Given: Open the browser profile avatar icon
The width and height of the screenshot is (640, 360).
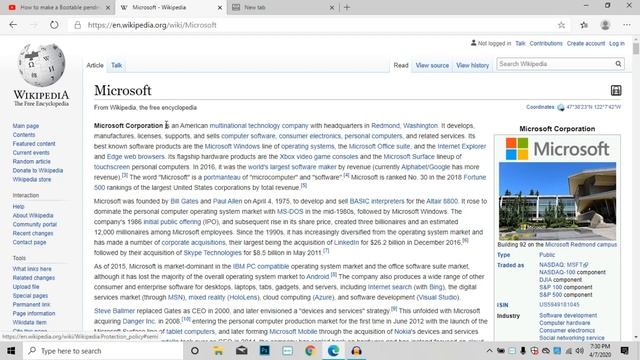Looking at the screenshot, I should 605,25.
